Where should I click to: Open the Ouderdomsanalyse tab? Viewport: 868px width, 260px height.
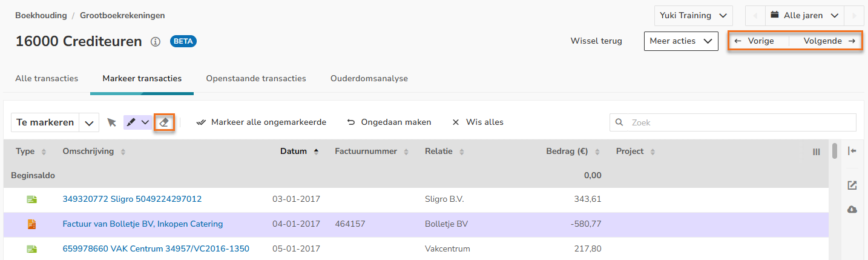(x=369, y=78)
